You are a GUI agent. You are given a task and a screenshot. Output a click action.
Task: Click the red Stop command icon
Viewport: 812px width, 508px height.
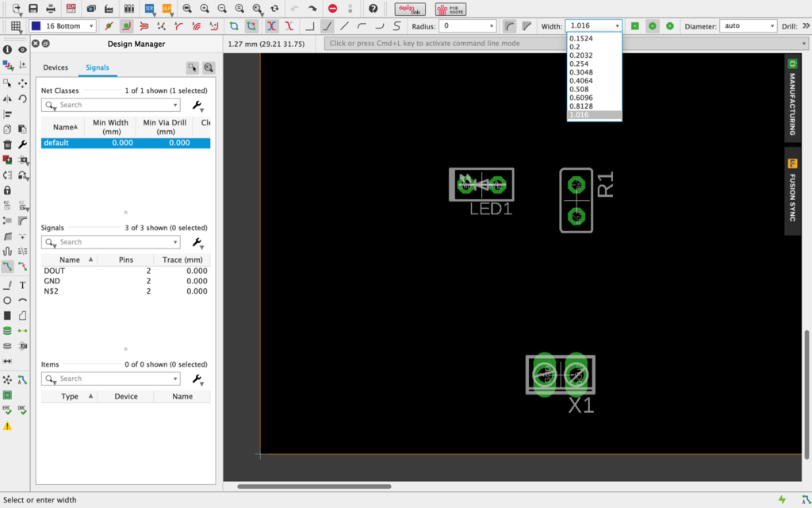332,8
